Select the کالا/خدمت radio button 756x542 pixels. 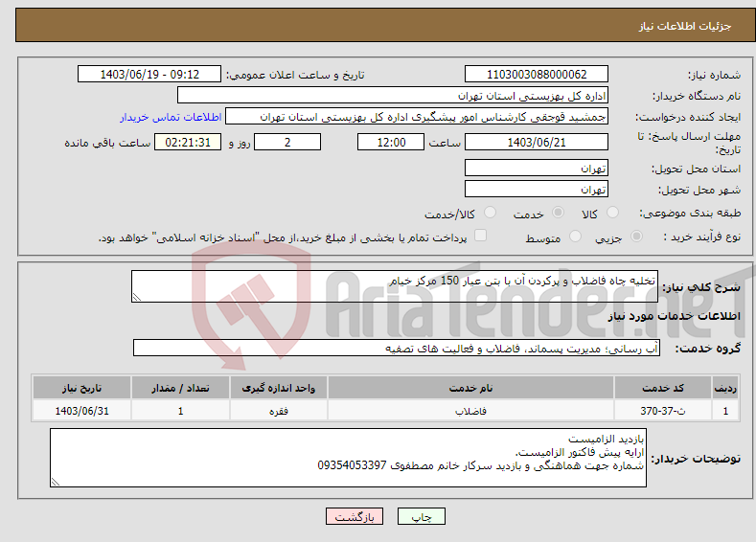tap(490, 213)
